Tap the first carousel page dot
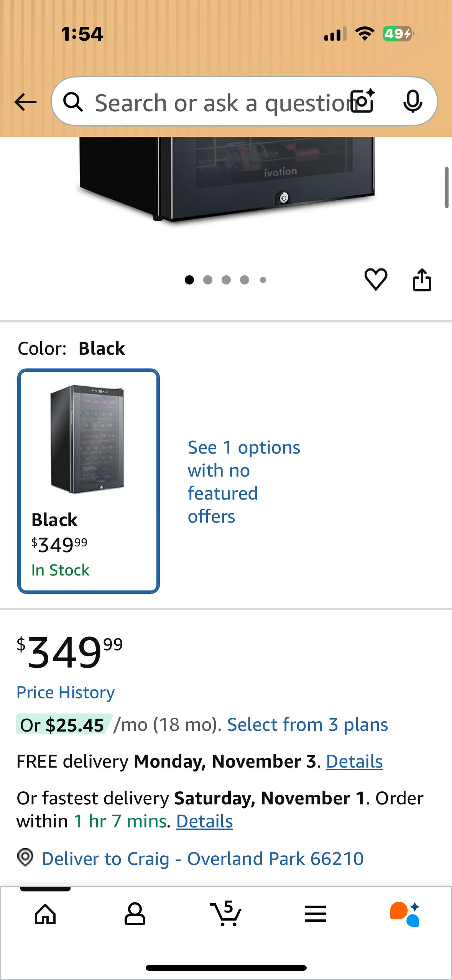This screenshot has height=980, width=452. tap(189, 280)
